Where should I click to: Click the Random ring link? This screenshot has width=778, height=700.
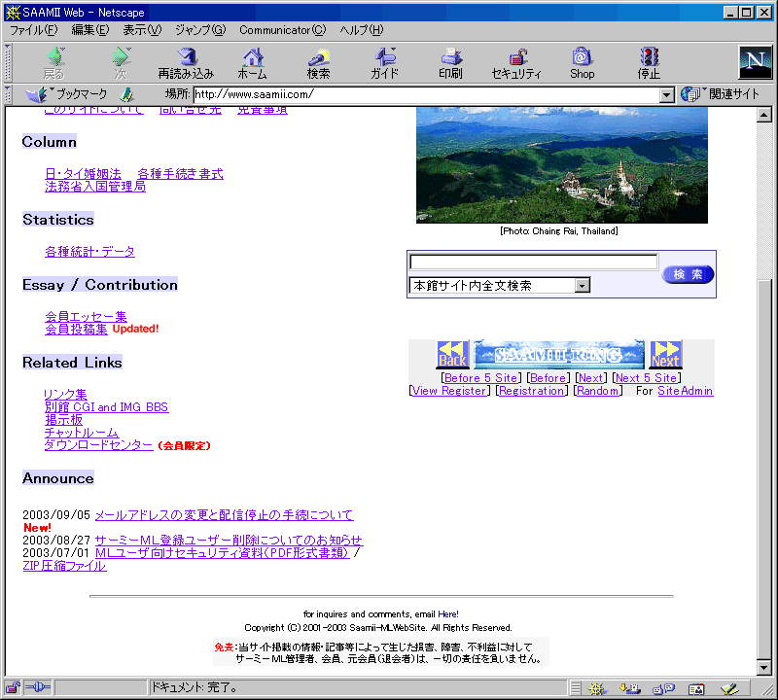point(597,391)
